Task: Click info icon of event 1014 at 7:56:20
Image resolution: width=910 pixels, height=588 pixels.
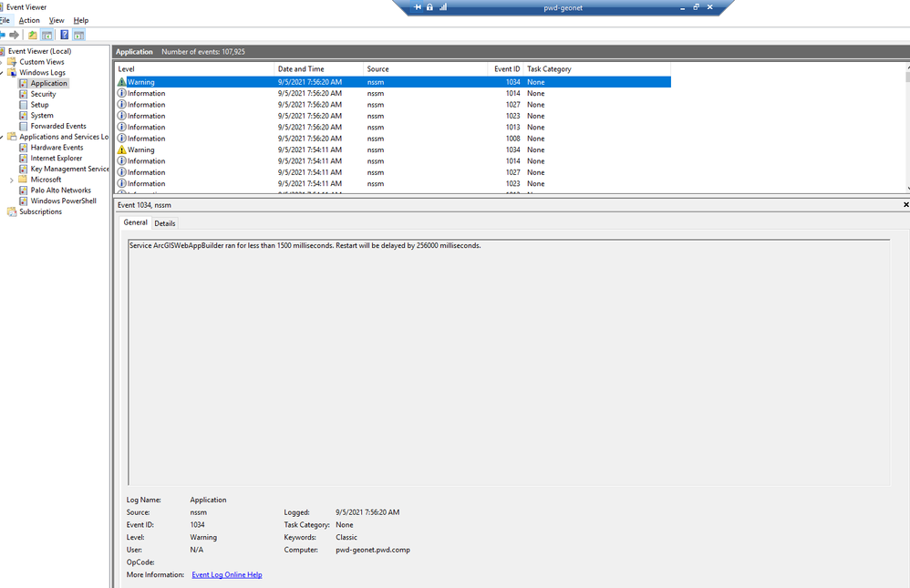Action: click(x=121, y=93)
